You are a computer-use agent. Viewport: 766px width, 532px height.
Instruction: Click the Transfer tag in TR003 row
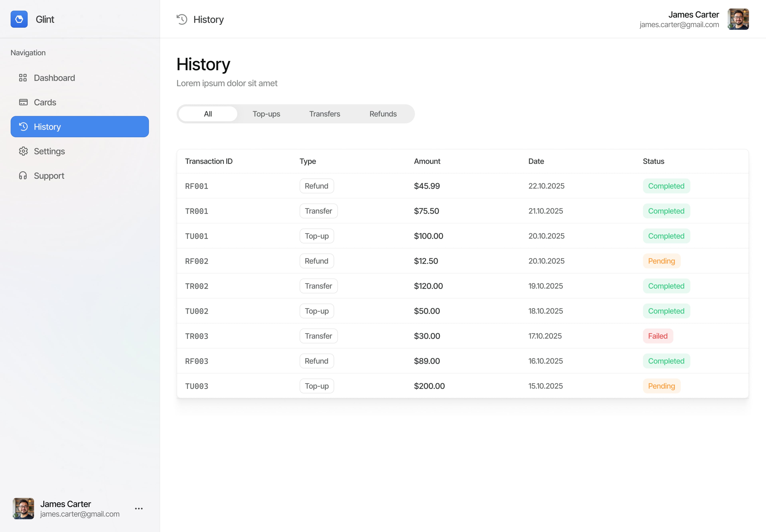tap(319, 336)
